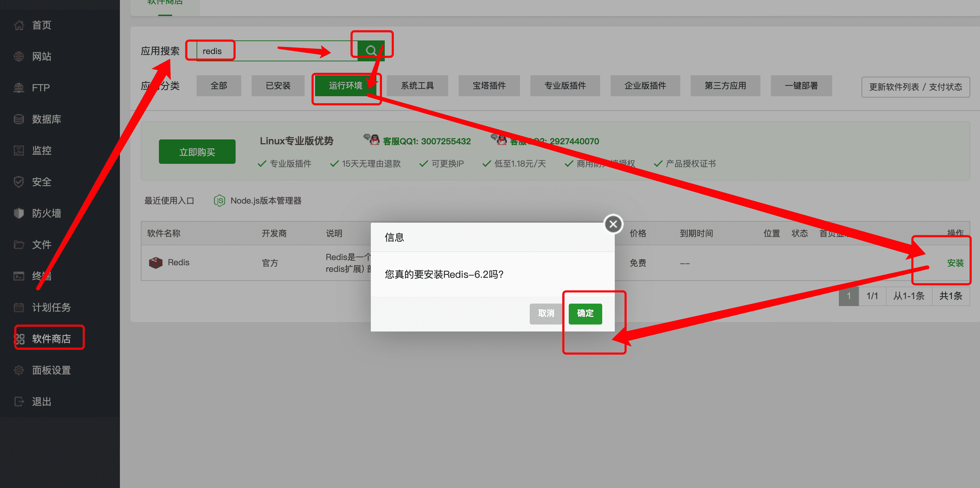980x488 pixels.
Task: Click the 安装 link in the Redis row
Action: [955, 263]
